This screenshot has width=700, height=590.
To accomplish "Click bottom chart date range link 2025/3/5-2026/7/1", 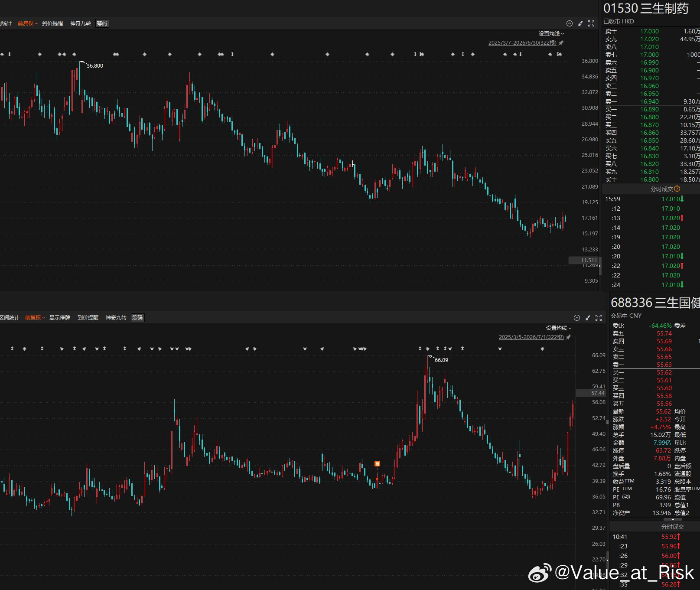I will (531, 337).
